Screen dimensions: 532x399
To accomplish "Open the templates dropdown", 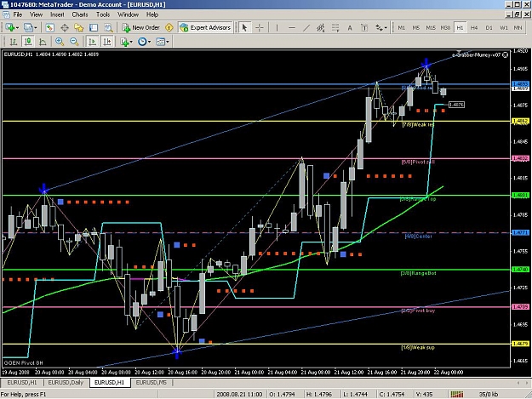I will click(163, 42).
